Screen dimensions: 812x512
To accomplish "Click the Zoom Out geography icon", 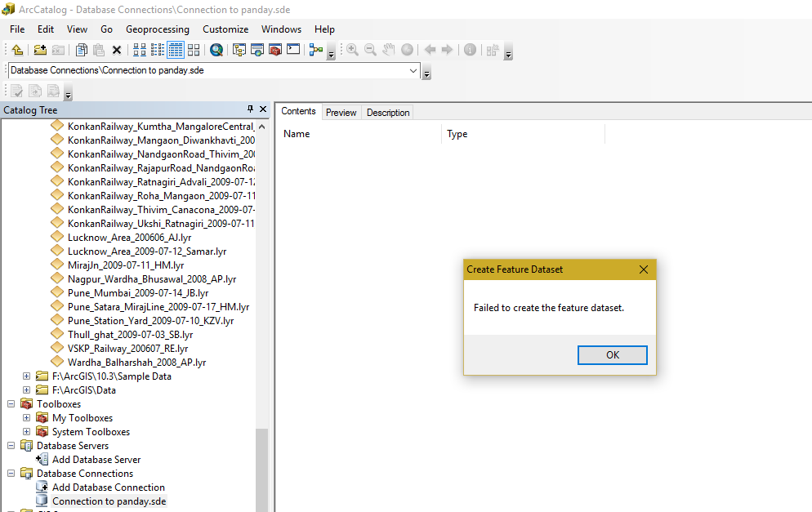I will tap(370, 50).
